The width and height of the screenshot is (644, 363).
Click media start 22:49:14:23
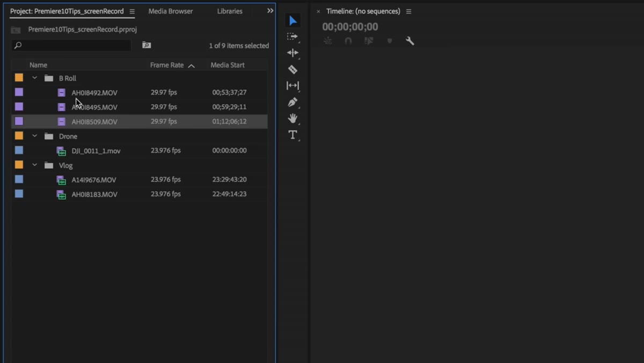point(229,194)
